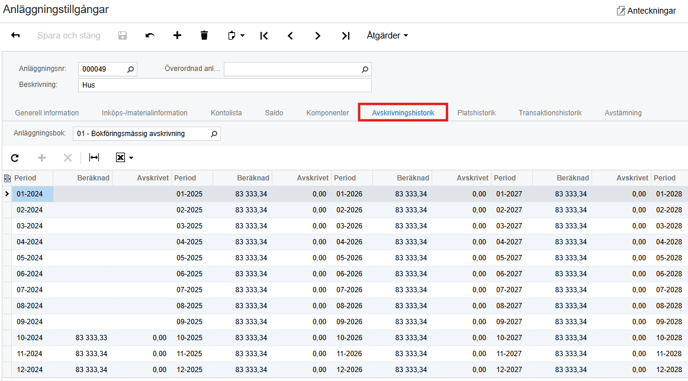The image size is (688, 381).
Task: Click the Överordnad anl input field
Action: [x=298, y=69]
